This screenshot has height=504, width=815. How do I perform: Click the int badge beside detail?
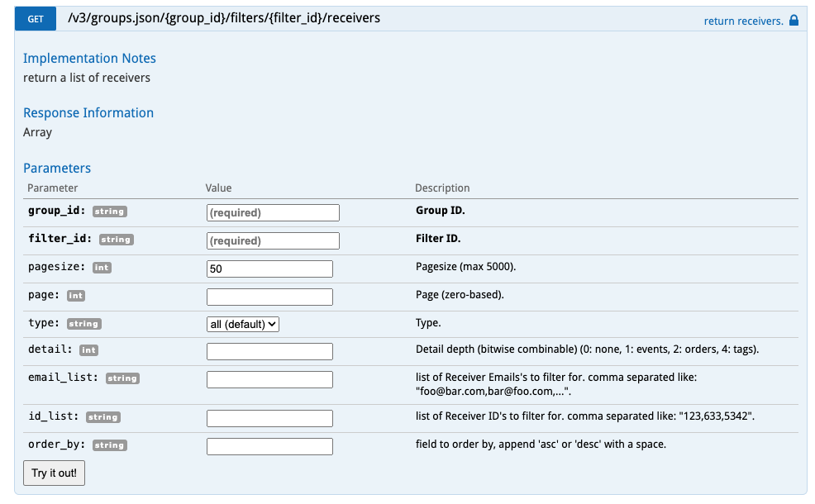(89, 350)
